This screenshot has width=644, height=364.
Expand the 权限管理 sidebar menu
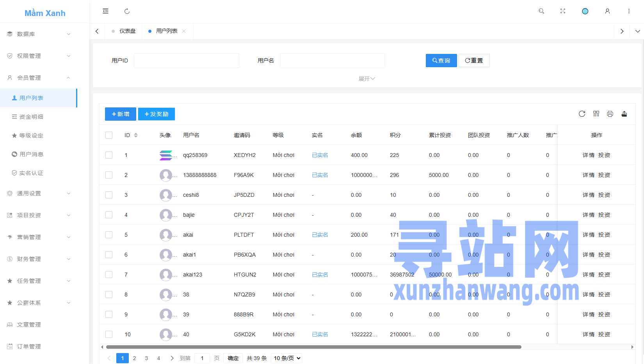tap(39, 56)
